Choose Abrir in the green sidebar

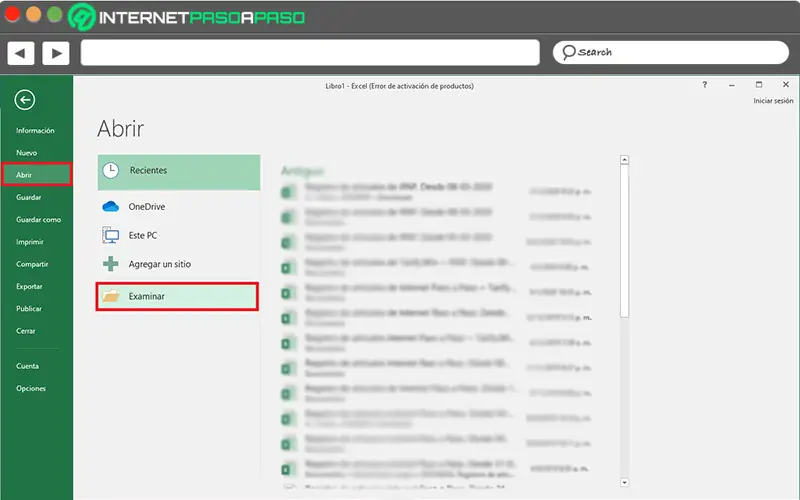(x=36, y=174)
